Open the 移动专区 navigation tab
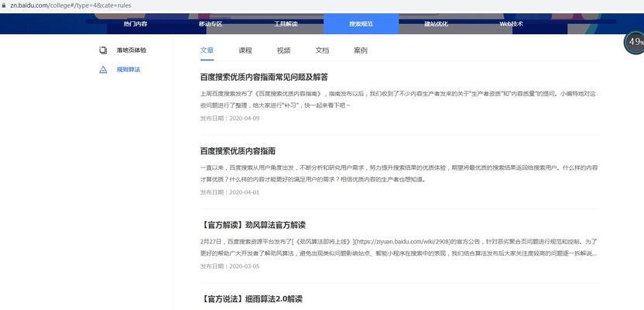 coord(211,24)
